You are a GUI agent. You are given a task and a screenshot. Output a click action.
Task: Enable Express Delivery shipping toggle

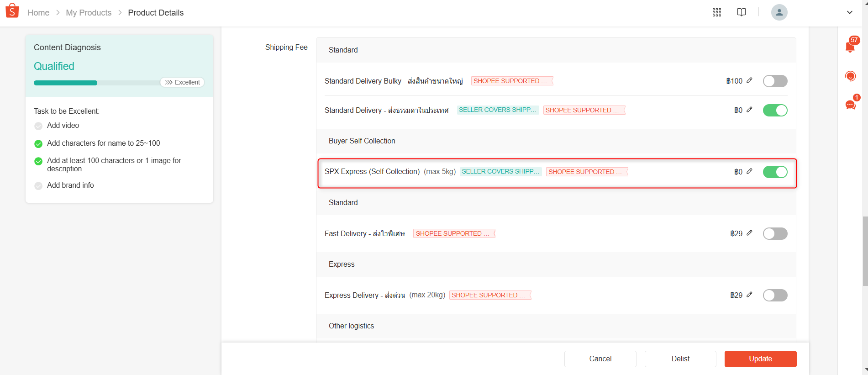click(775, 295)
